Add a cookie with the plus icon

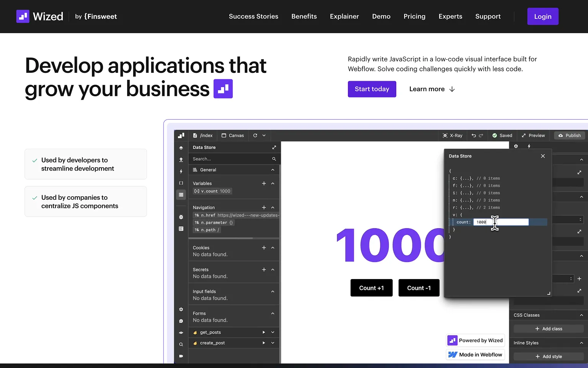(264, 248)
